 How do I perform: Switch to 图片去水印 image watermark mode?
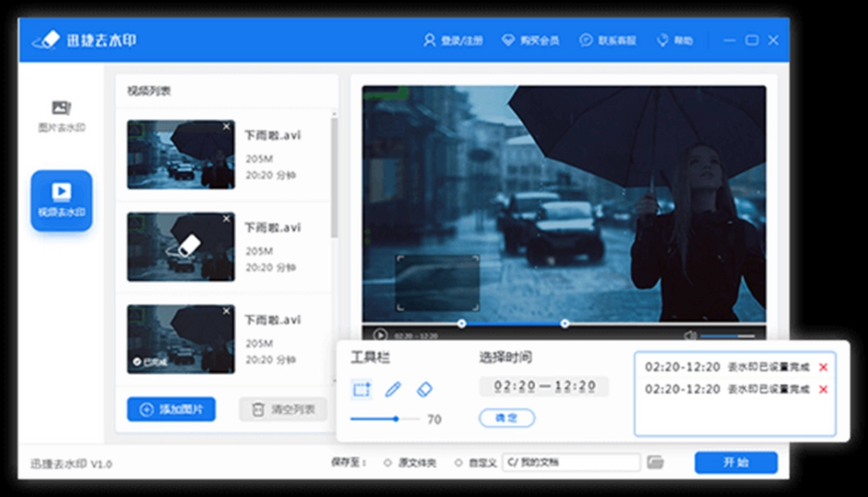(x=62, y=114)
